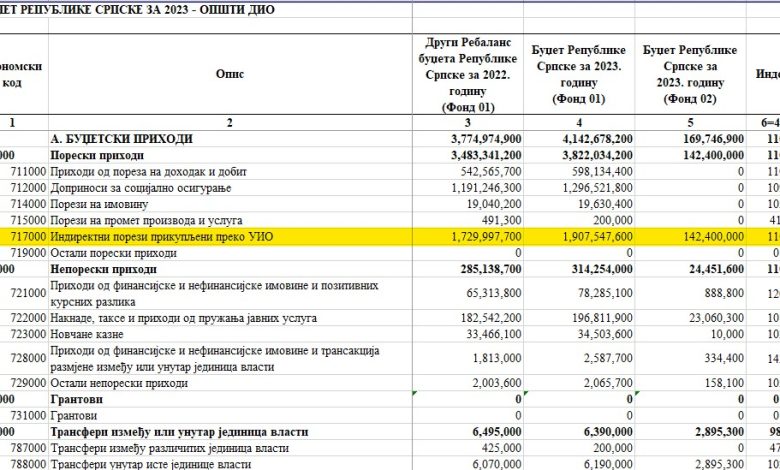Select the title cell ending '2023 - ОПШТИ ДИО'
Image resolution: width=780 pixels, height=470 pixels.
[140, 9]
